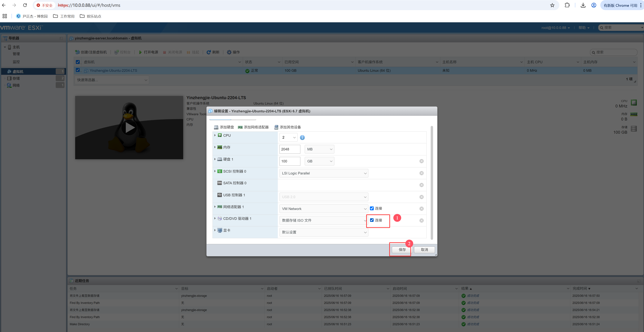The image size is (644, 332).
Task: Click the CPU info icon
Action: 302,137
